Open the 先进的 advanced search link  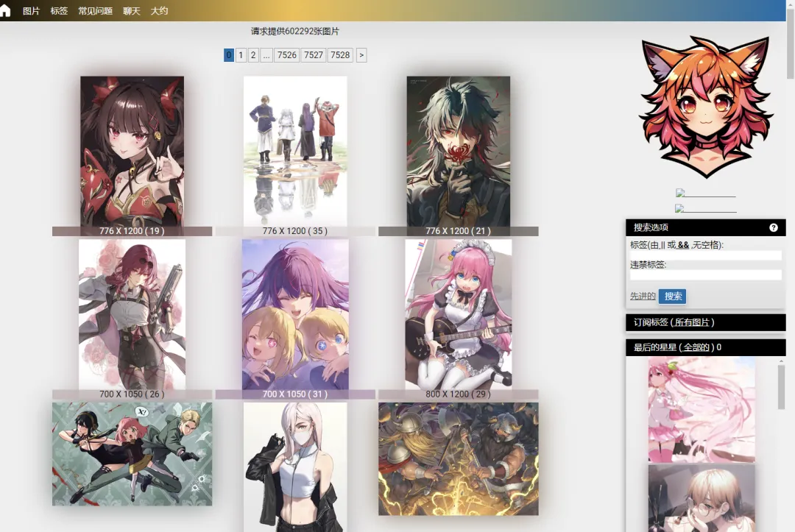click(x=643, y=296)
